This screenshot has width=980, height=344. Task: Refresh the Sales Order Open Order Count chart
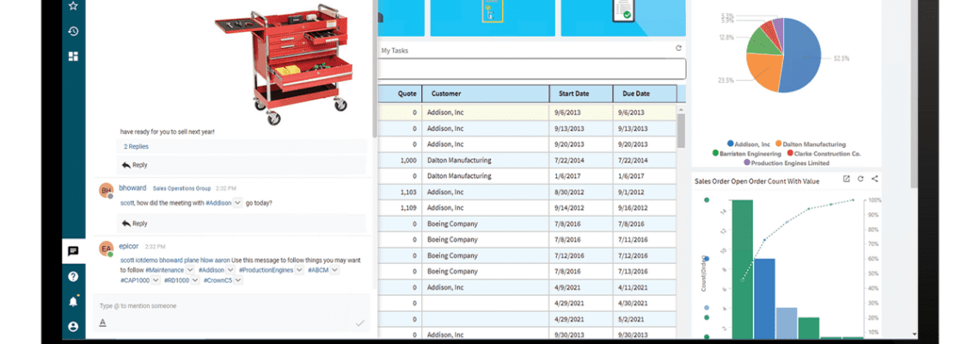tap(861, 179)
